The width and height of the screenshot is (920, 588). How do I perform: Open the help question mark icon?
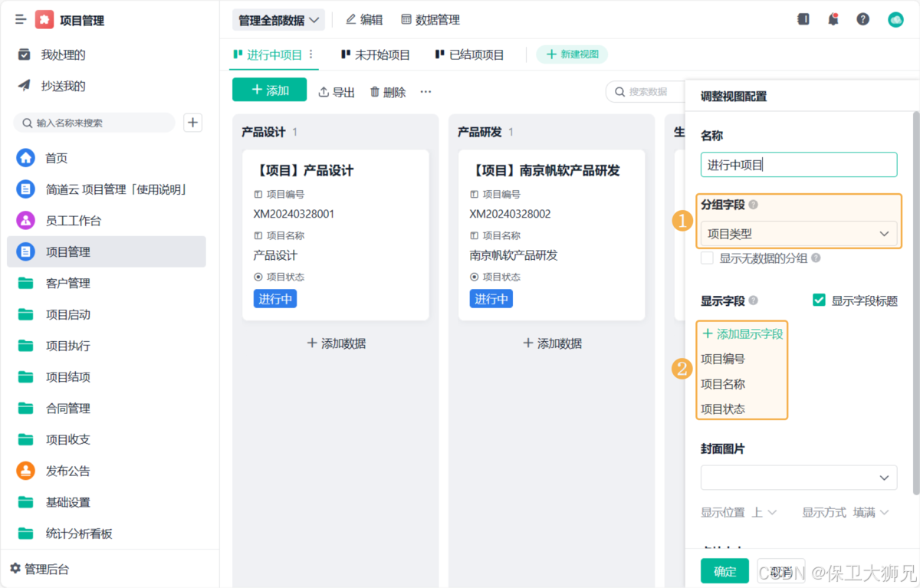click(863, 20)
